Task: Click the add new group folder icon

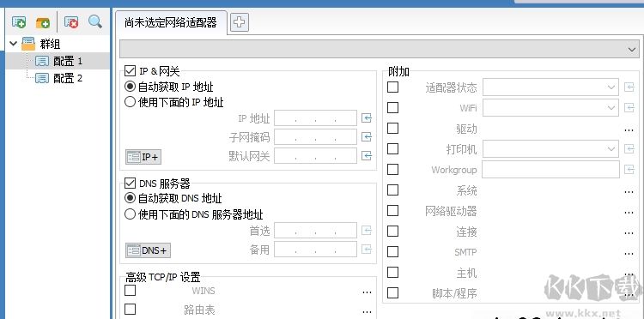Action: point(43,22)
